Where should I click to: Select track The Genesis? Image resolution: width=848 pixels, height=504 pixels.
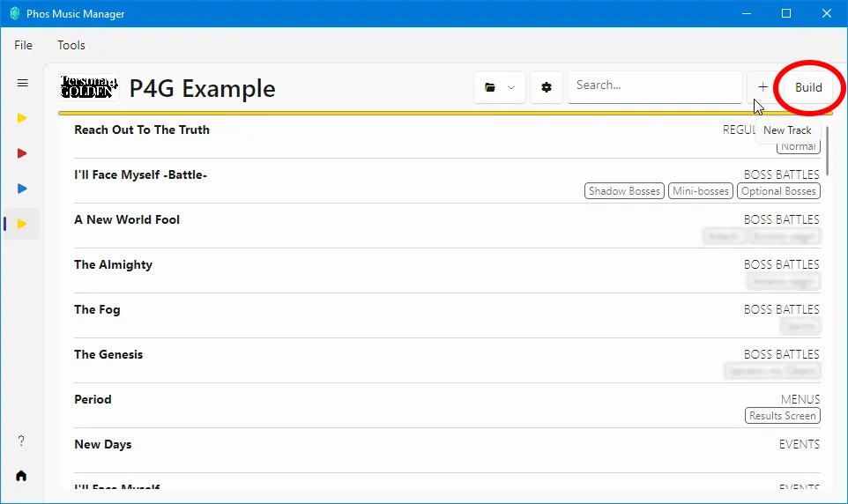(x=447, y=360)
